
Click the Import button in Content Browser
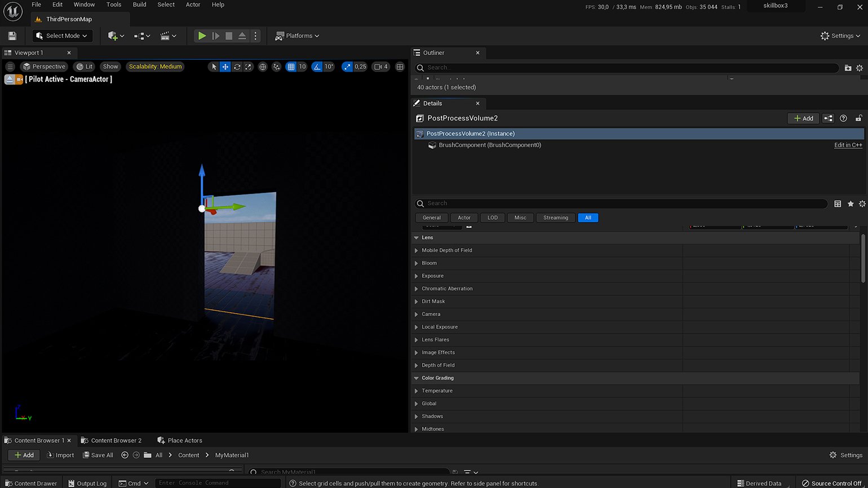click(60, 455)
